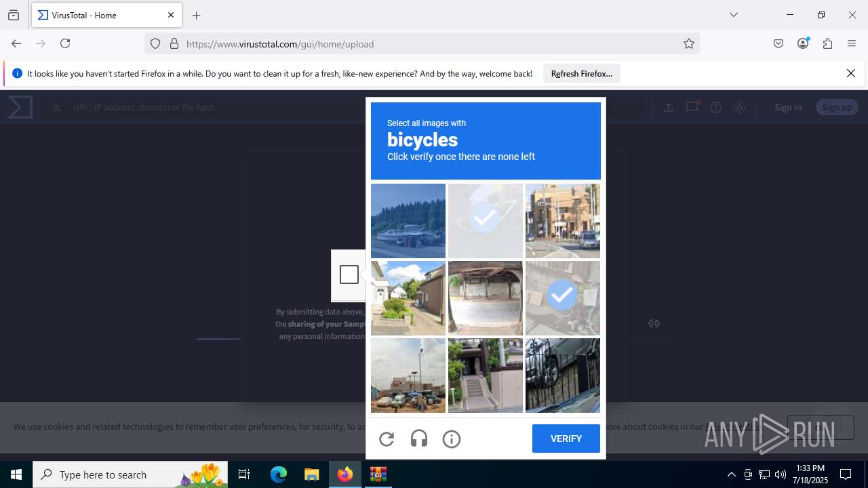Go back with the browser back arrow

[x=16, y=43]
